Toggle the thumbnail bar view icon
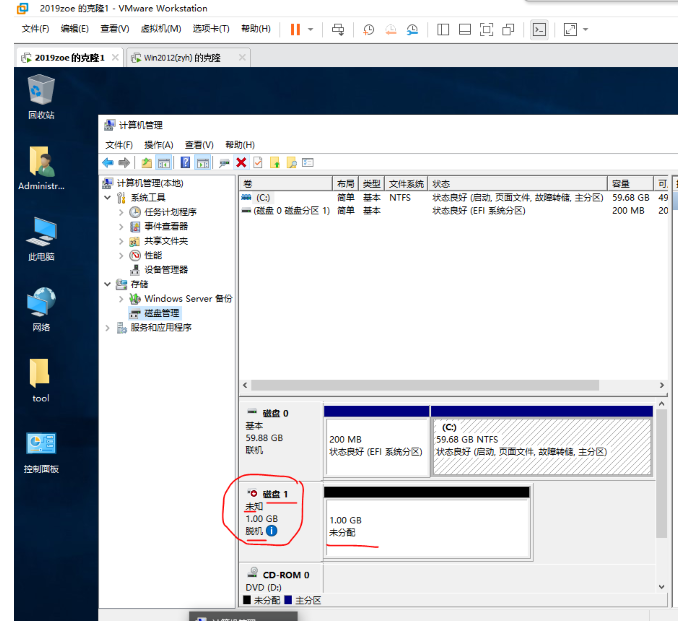 465,30
